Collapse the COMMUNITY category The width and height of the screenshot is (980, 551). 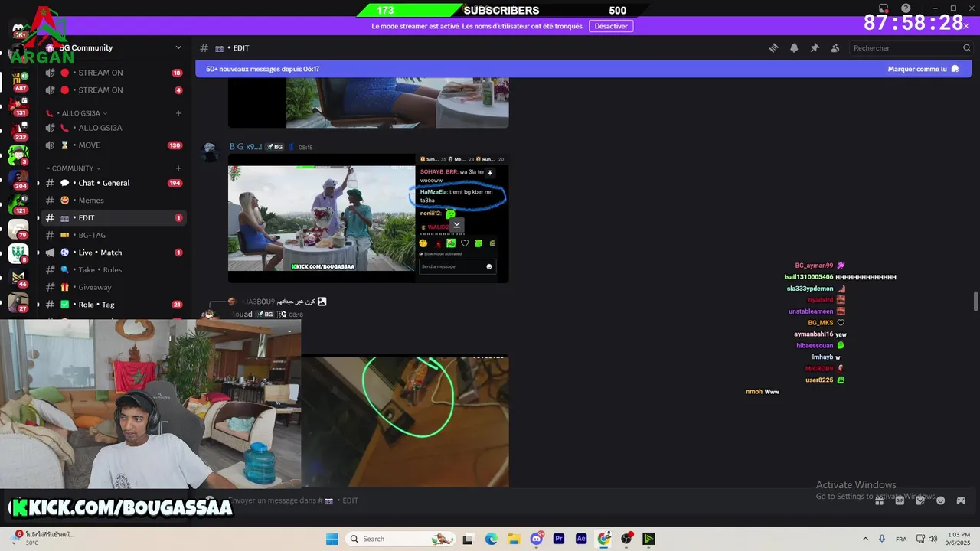(x=73, y=168)
